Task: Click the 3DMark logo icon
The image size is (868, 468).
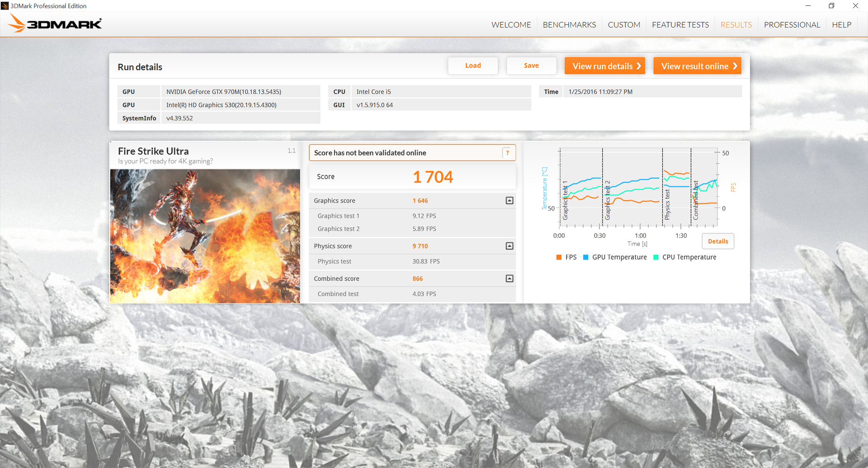Action: 55,24
